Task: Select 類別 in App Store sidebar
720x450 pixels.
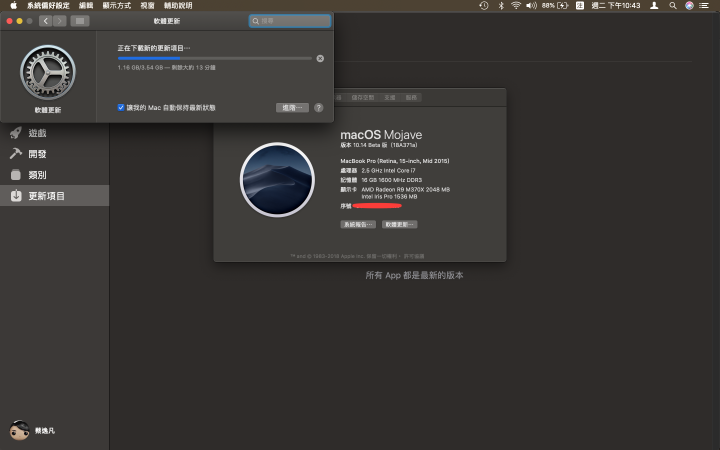Action: [55, 175]
